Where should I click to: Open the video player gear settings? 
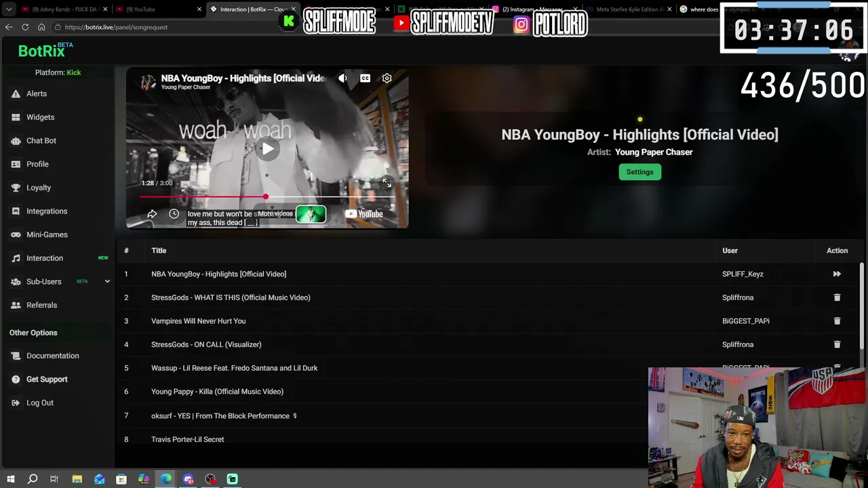pos(387,78)
